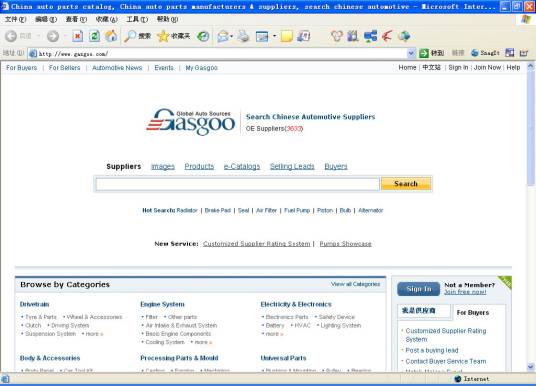Select the Selling Leads search tab
This screenshot has width=536, height=386.
click(x=292, y=167)
